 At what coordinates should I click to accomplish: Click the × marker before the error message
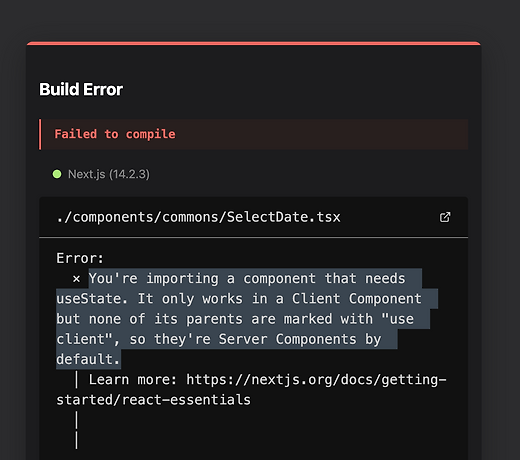(76, 279)
